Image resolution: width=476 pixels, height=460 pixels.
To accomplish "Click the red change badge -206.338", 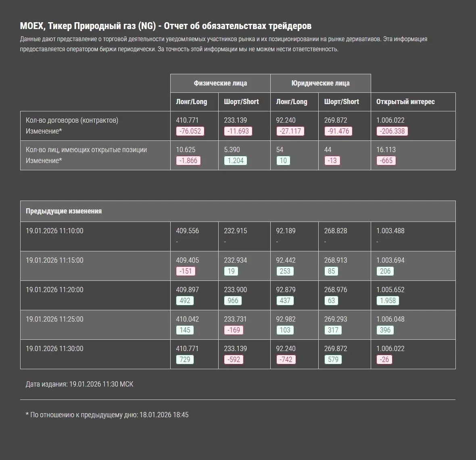I will (x=392, y=131).
